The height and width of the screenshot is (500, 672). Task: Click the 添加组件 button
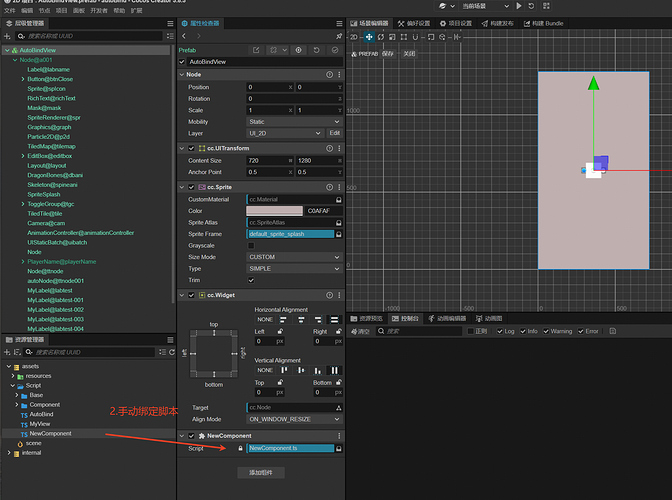(x=259, y=471)
